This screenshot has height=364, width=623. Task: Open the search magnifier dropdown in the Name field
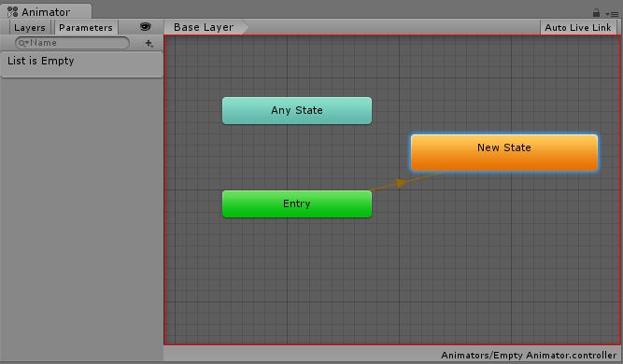(23, 43)
